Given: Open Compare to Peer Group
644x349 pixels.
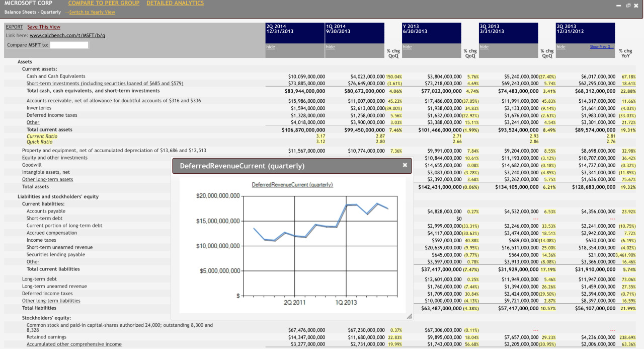Looking at the screenshot, I should pyautogui.click(x=104, y=4).
